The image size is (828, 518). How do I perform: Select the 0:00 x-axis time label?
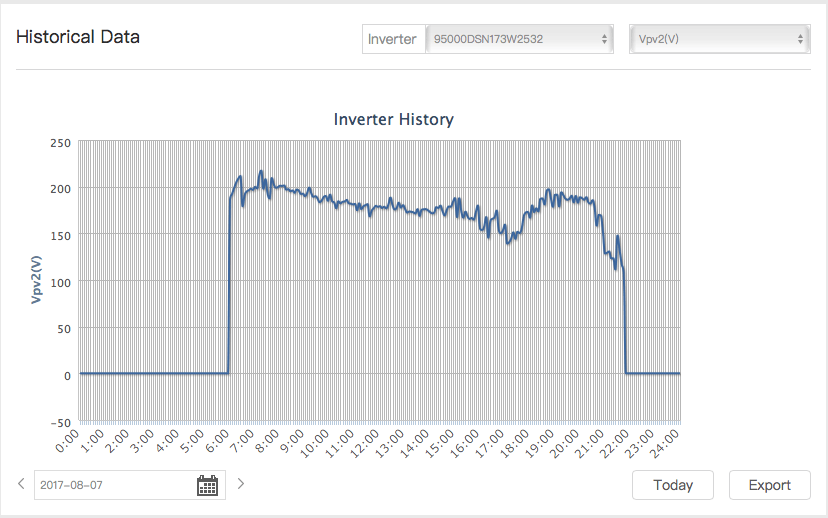click(71, 442)
